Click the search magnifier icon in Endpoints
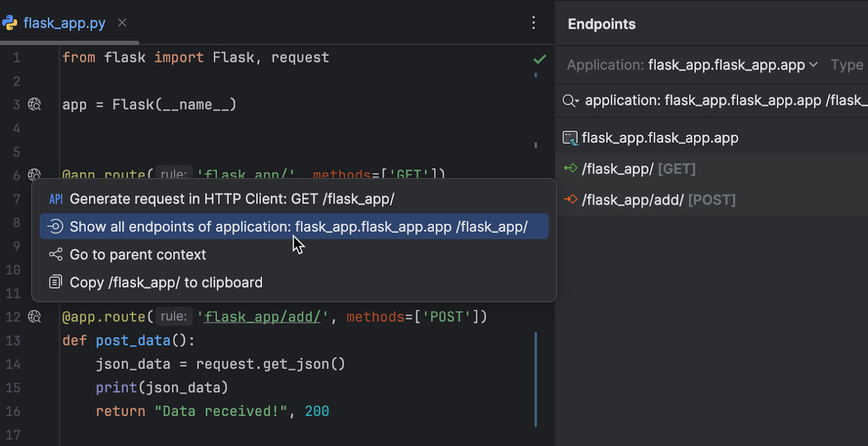 pos(570,101)
